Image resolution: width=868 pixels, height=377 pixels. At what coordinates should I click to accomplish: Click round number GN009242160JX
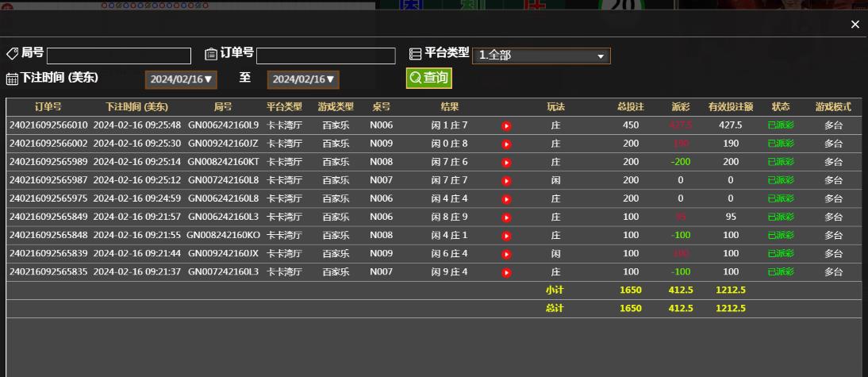pos(223,253)
